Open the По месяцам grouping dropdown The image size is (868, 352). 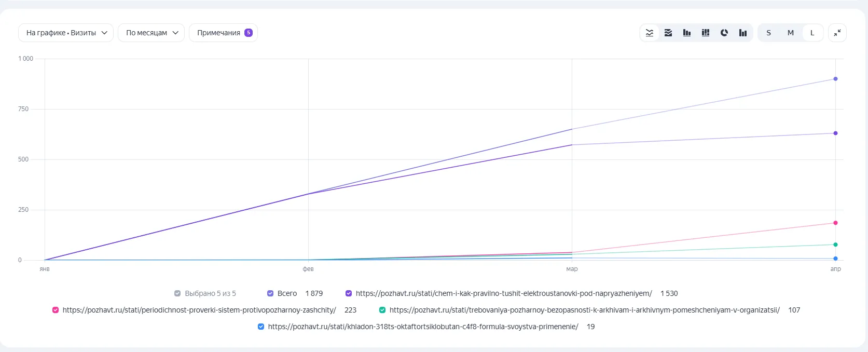click(x=151, y=33)
